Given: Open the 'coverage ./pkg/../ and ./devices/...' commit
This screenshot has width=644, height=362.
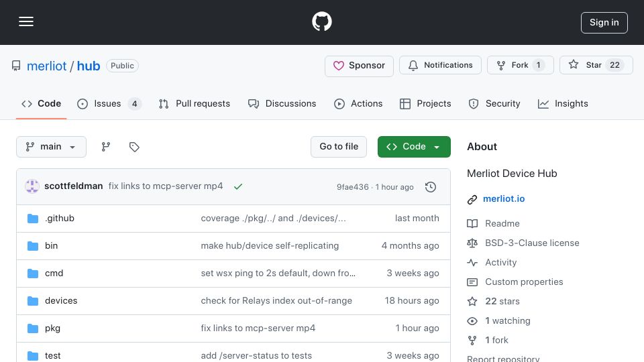Looking at the screenshot, I should [x=274, y=219].
